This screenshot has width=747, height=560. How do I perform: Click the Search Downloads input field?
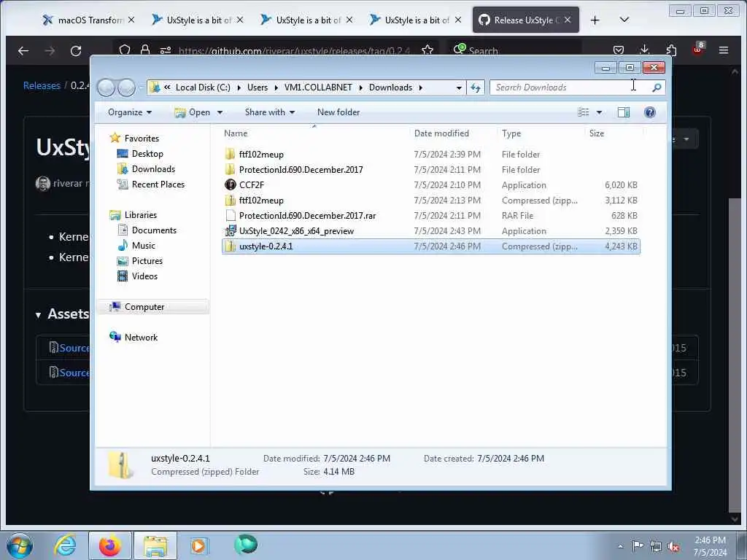point(570,87)
